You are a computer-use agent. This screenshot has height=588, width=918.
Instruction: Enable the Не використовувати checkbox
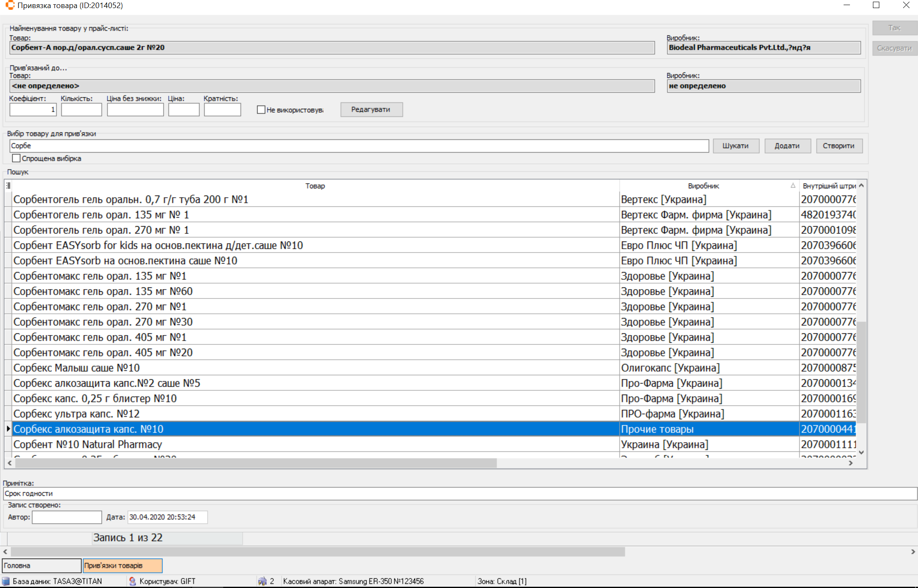pyautogui.click(x=261, y=110)
